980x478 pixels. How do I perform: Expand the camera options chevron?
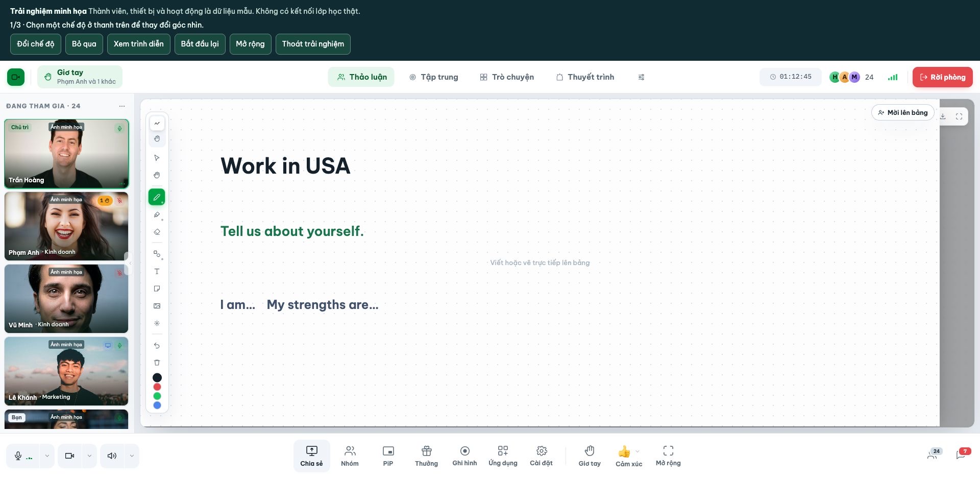pos(89,456)
